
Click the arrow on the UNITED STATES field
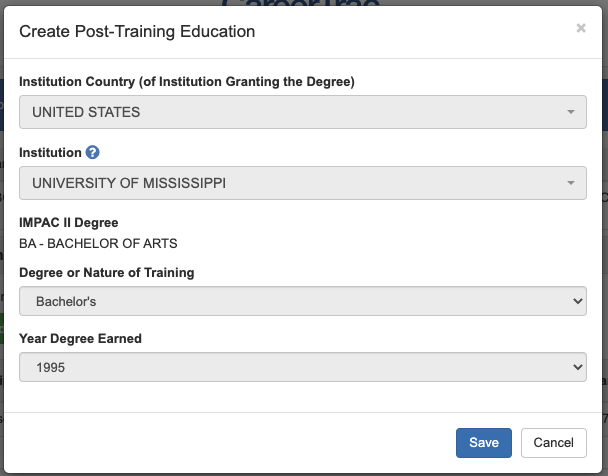coord(571,112)
